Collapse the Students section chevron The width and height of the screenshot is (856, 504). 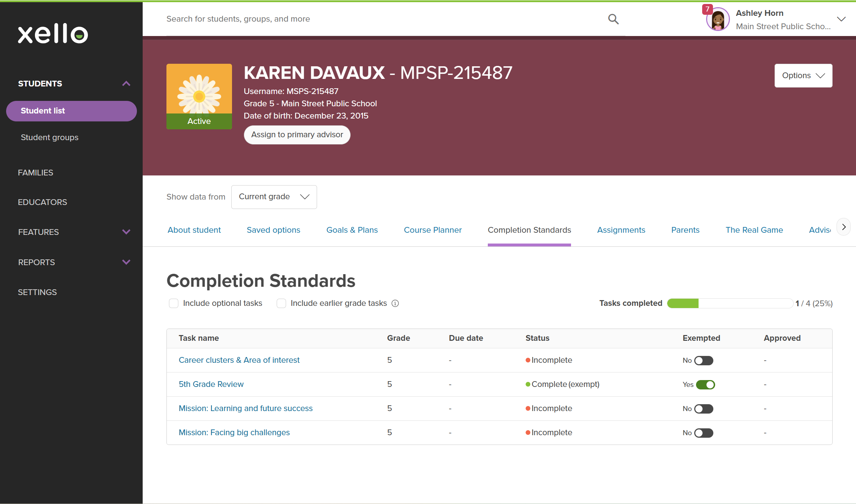pyautogui.click(x=126, y=84)
